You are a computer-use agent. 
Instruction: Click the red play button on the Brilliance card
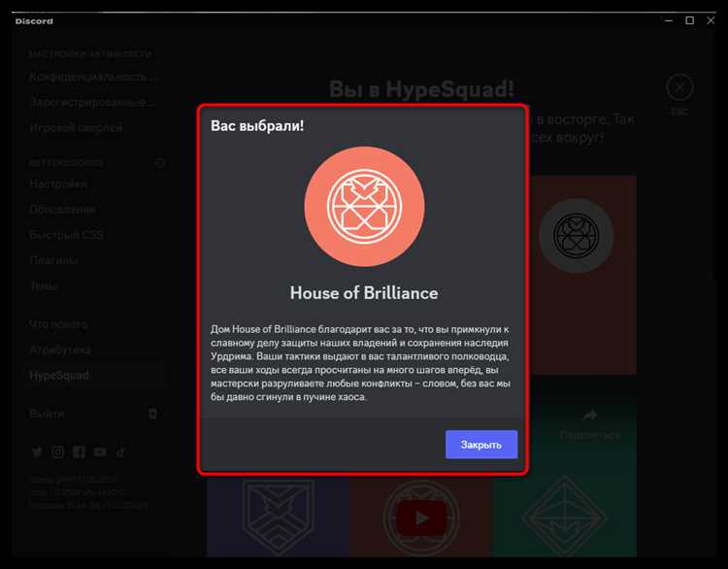[421, 518]
